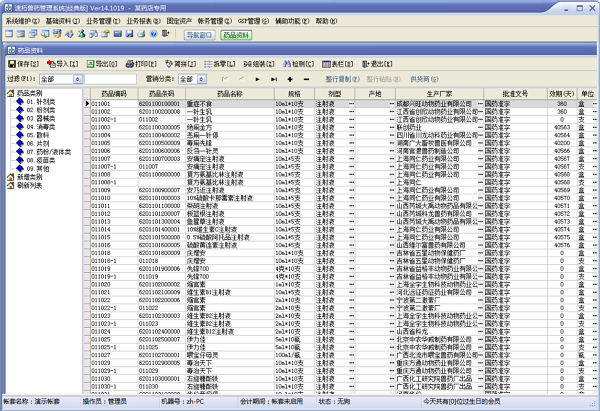Switch to the 药品资料 tab

click(236, 35)
